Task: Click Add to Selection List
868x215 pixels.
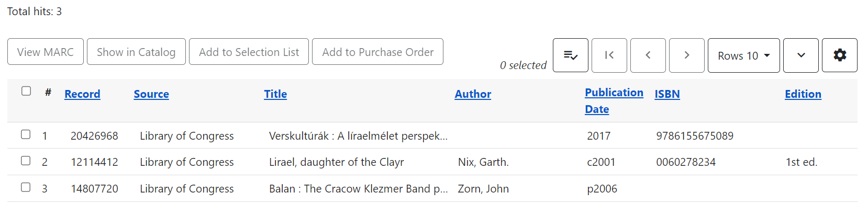Action: [x=249, y=52]
